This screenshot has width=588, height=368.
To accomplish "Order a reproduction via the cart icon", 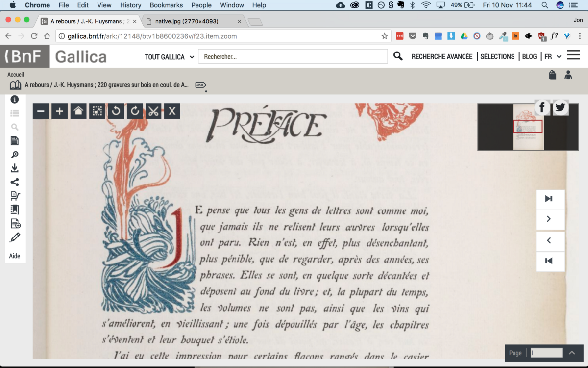I will tap(15, 196).
